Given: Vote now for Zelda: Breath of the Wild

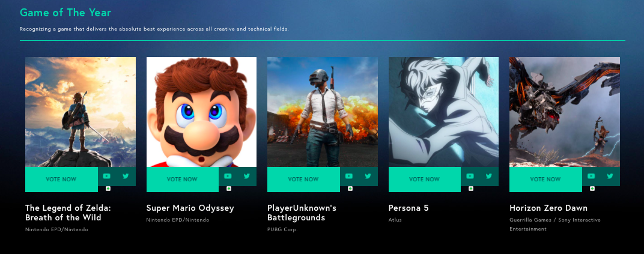Looking at the screenshot, I should point(61,180).
